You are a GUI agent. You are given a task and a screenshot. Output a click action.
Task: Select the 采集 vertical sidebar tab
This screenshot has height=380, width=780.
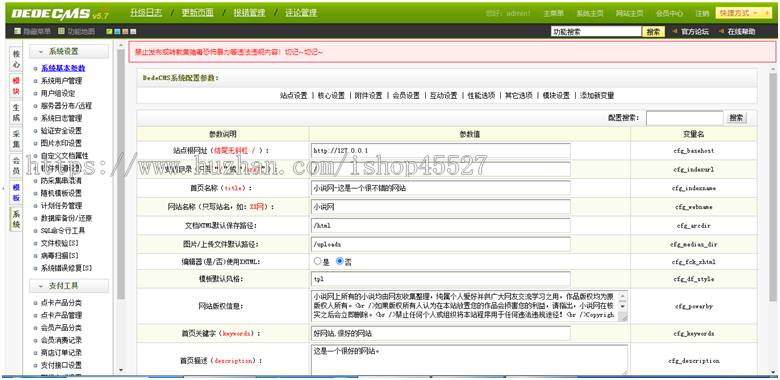(16, 140)
